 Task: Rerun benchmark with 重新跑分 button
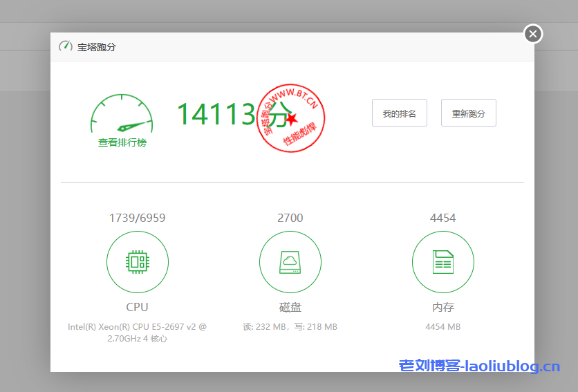tap(469, 113)
